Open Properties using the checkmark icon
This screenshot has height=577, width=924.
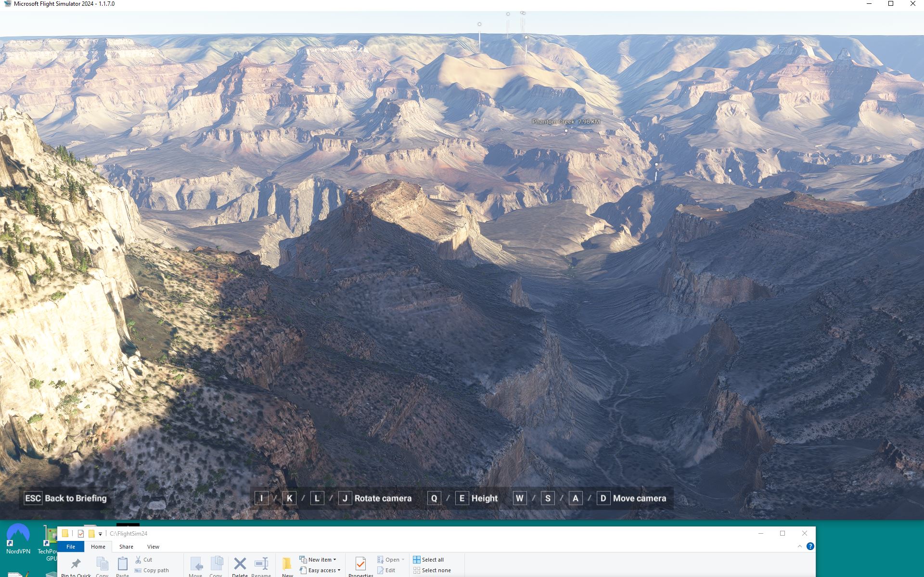coord(360,564)
